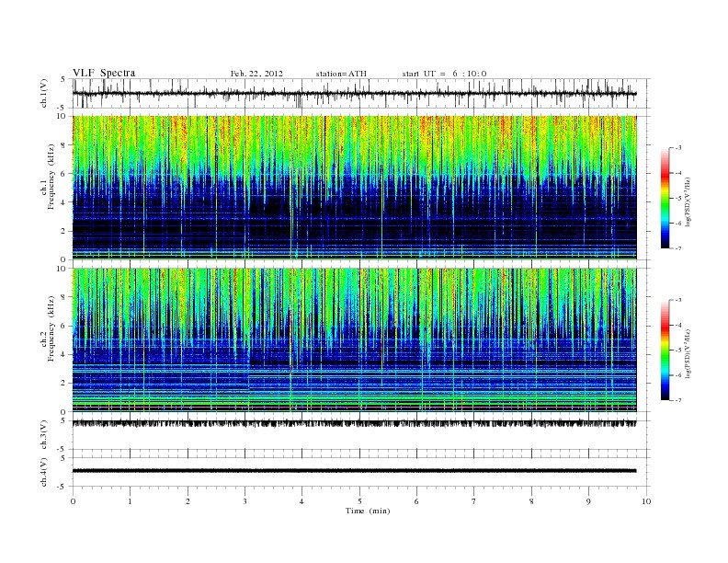Click the ch.1 spectrogram color bar
Viewport: 728px width, 563px height.
tap(665, 198)
